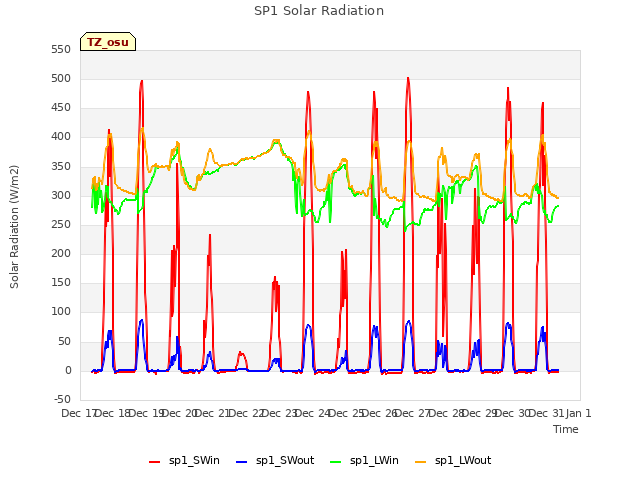Viewport: 640px width, 480px height.
Task: Toggle the sp1_LWout legend entry
Action: [x=453, y=460]
